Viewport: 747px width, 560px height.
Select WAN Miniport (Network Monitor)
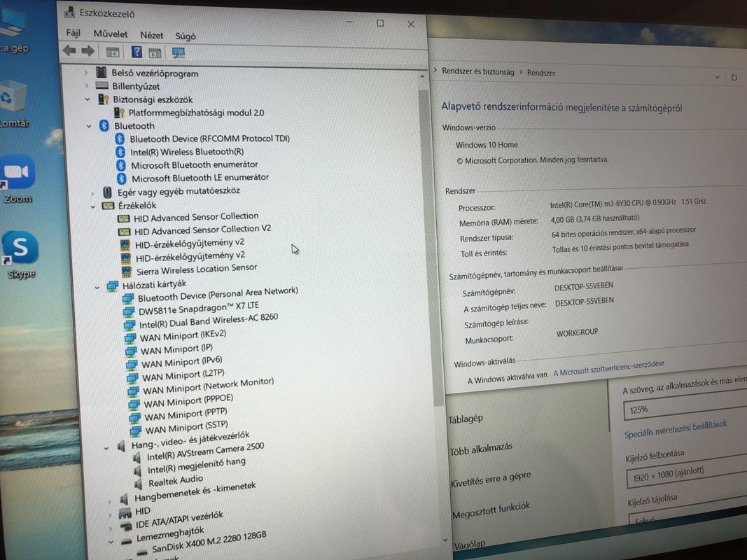(208, 386)
